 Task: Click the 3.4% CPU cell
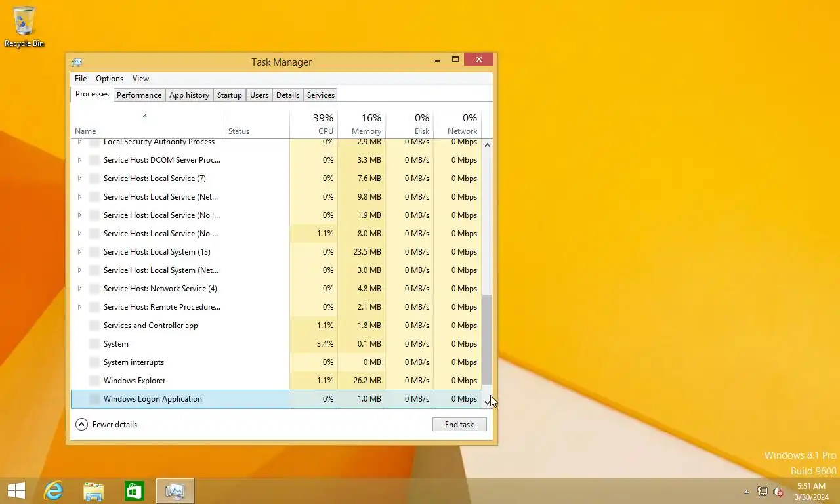[314, 344]
